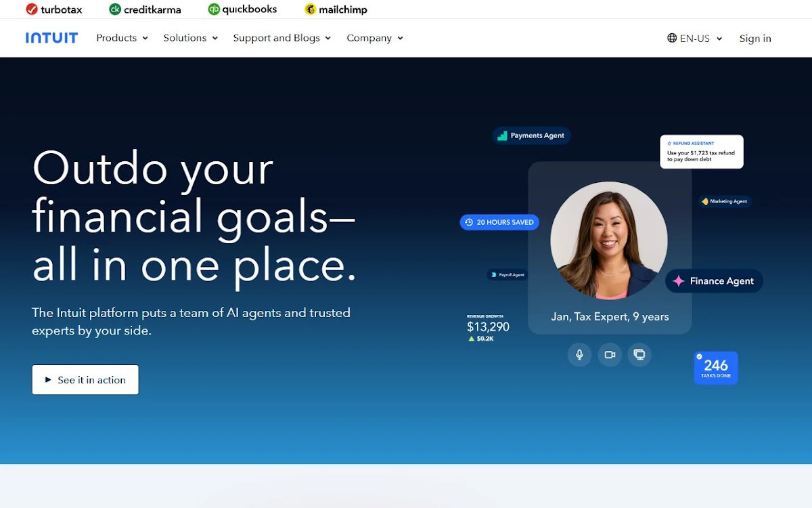The width and height of the screenshot is (812, 508).
Task: Click the chevron beside Support and Blogs
Action: coord(328,39)
